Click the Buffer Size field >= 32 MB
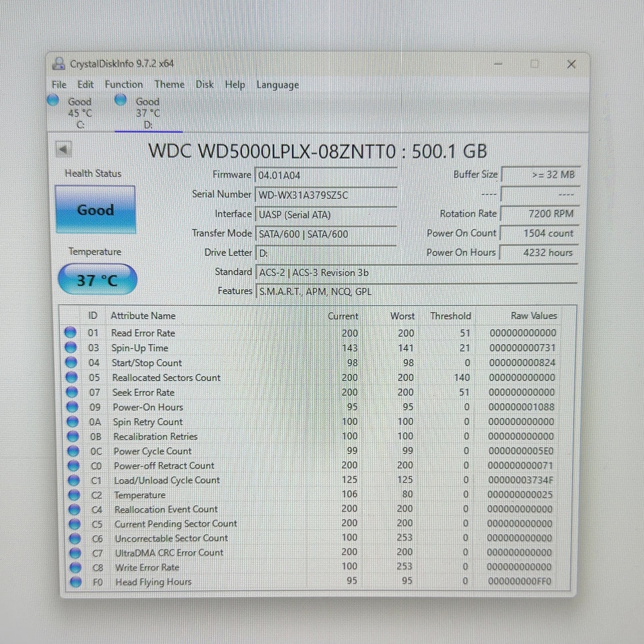Screen dimensions: 644x644 [x=540, y=174]
